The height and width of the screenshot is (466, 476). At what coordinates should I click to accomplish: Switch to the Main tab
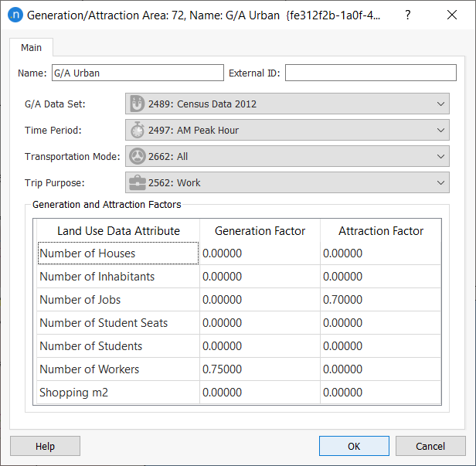click(x=32, y=48)
